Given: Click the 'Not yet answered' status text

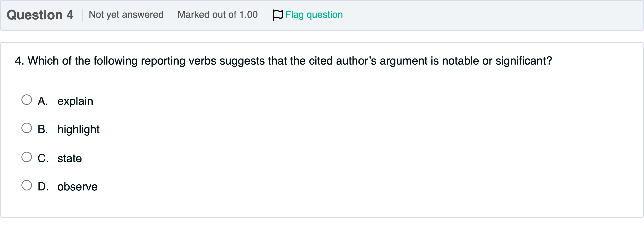Looking at the screenshot, I should (126, 15).
